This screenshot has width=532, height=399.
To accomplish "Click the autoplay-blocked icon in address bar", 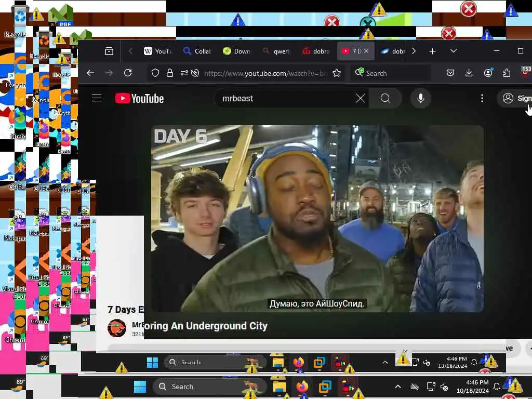I will [195, 73].
